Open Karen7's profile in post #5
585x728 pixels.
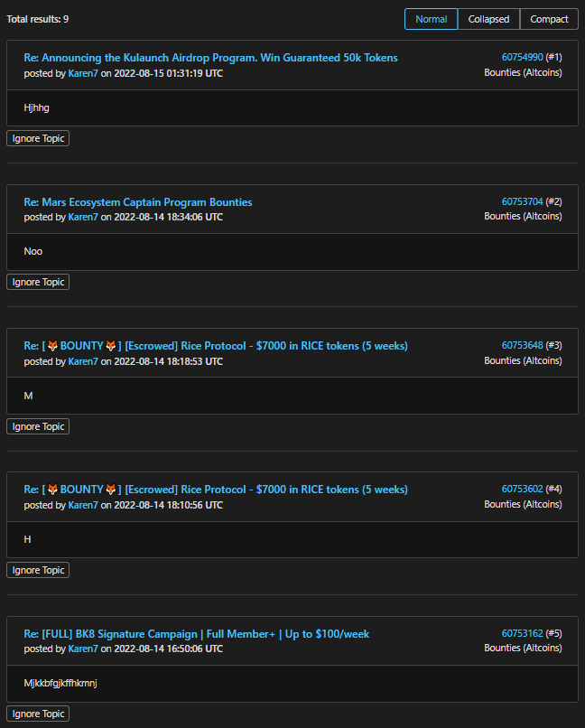83,649
